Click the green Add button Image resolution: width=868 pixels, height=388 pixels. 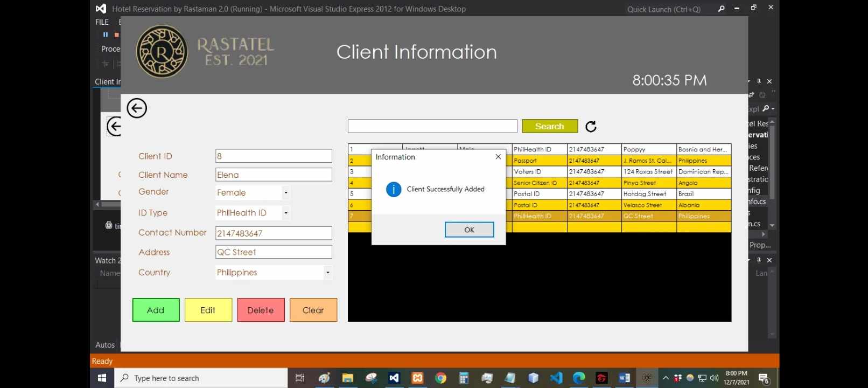[156, 310]
